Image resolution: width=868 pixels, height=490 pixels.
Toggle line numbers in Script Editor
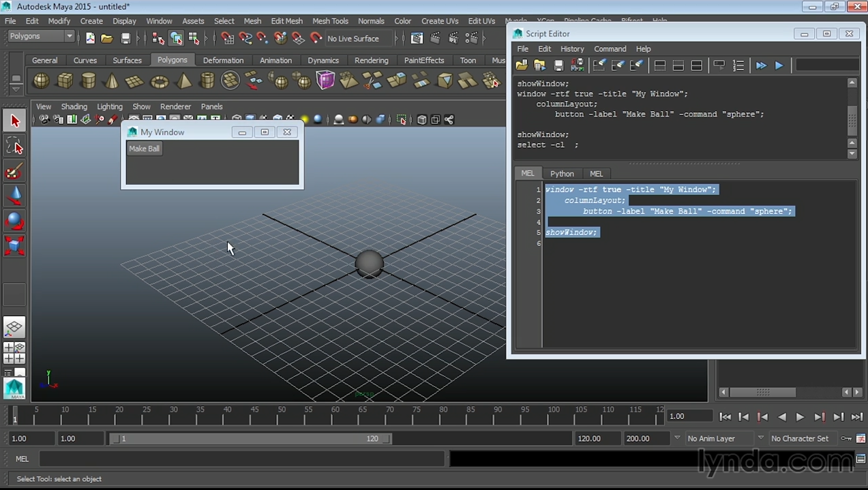click(x=738, y=65)
